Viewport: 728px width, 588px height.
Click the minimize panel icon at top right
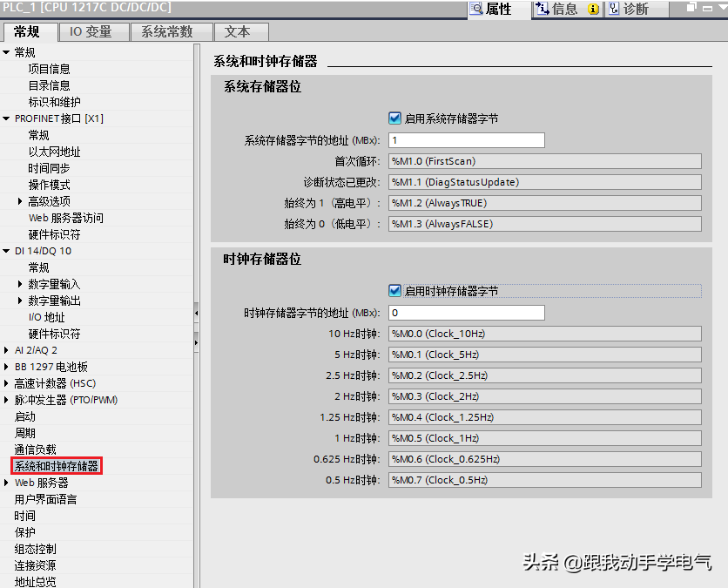(708, 8)
